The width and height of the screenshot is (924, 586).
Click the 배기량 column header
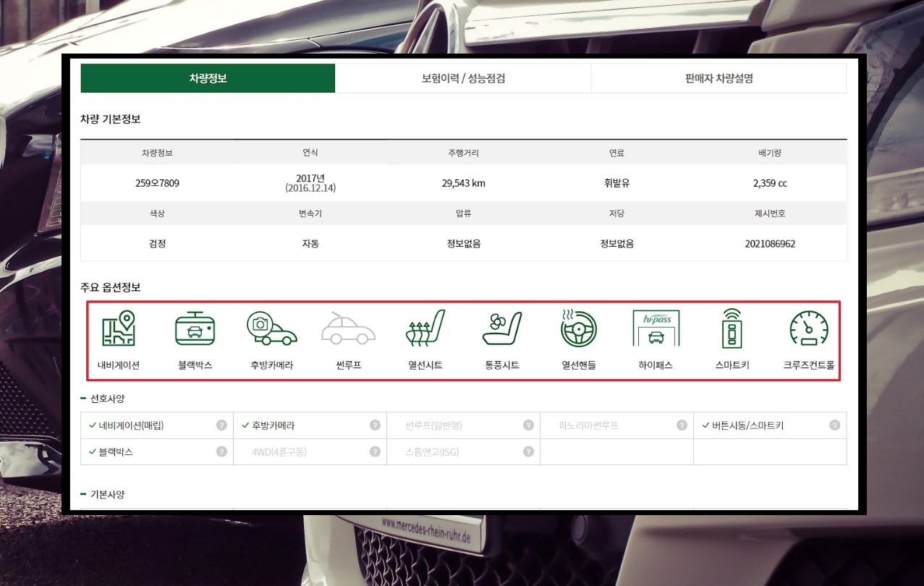click(770, 153)
